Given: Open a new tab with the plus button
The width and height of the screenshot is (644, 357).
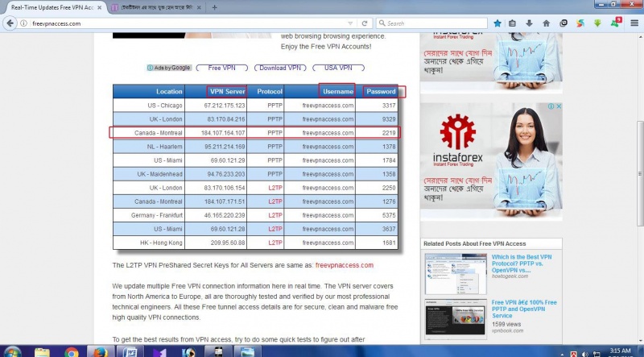Looking at the screenshot, I should 214,7.
